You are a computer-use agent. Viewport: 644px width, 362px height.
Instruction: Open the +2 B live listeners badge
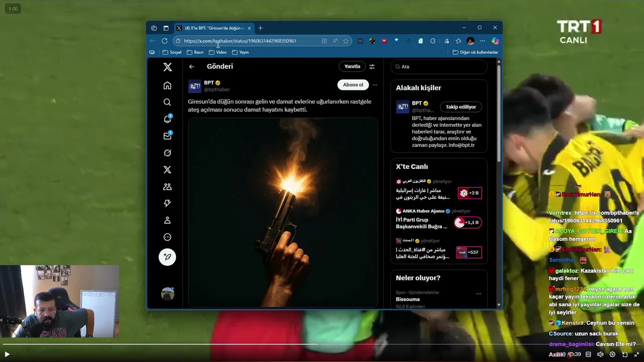click(470, 193)
